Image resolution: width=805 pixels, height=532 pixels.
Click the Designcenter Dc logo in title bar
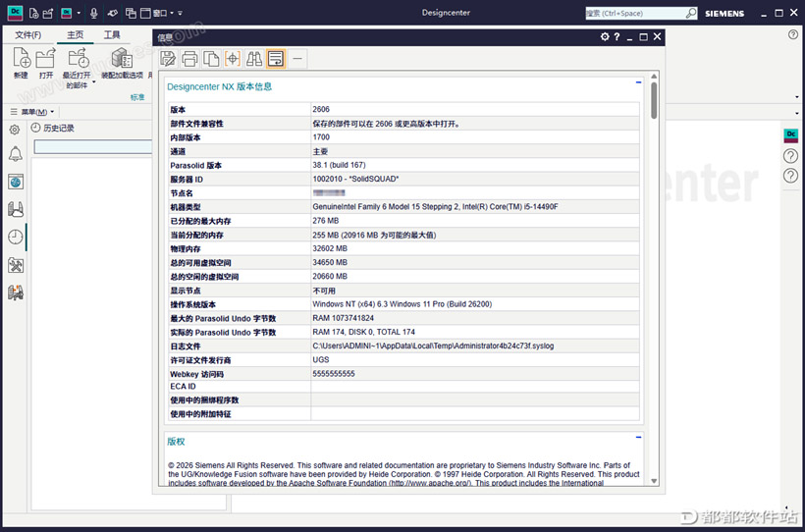15,13
